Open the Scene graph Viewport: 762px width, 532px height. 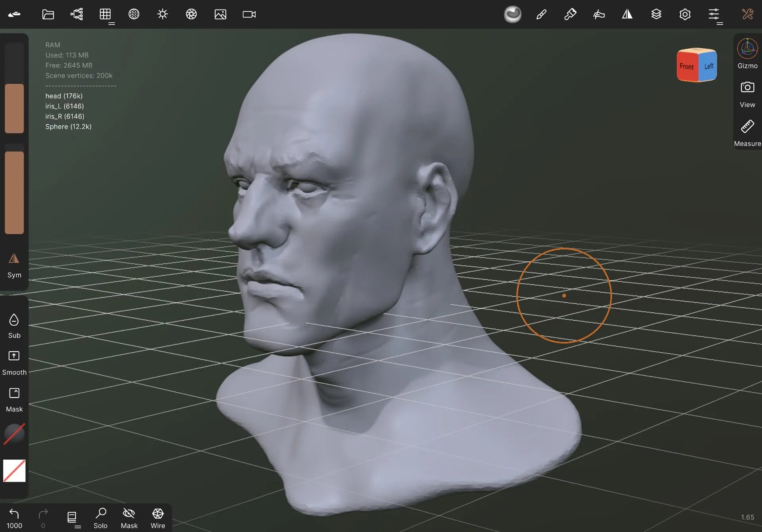coord(76,14)
